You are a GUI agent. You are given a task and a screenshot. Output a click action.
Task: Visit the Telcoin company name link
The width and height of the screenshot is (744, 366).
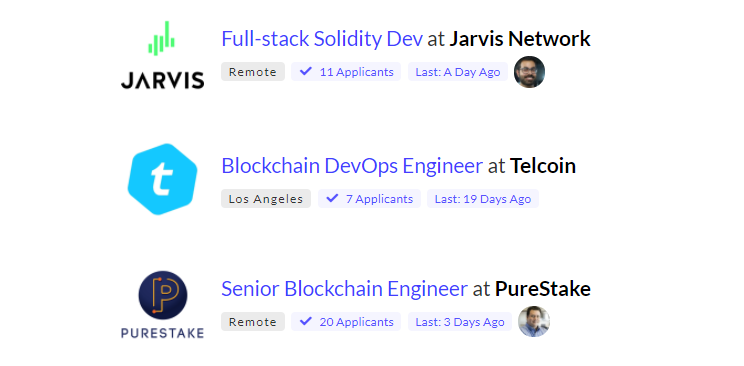point(543,166)
